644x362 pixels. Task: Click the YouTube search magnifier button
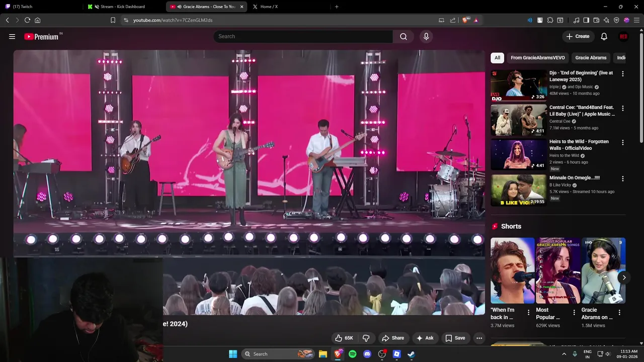click(404, 36)
